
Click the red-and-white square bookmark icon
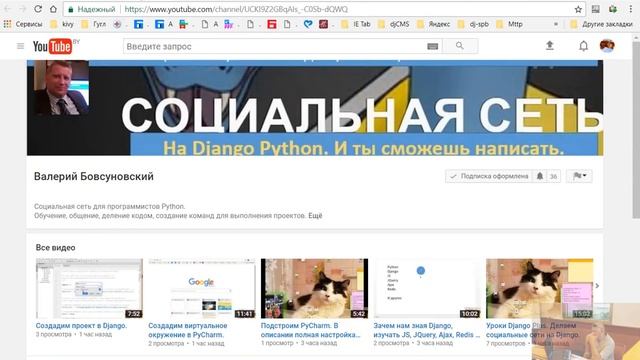(x=272, y=24)
